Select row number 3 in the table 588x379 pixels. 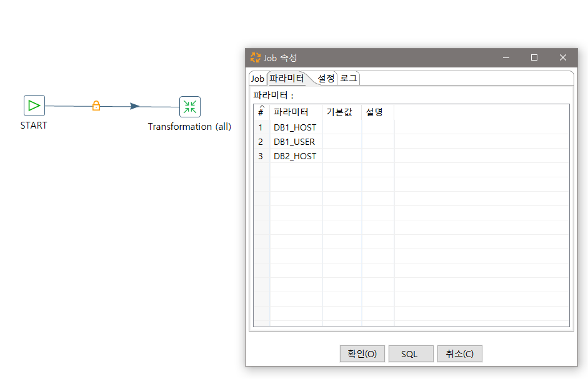click(x=262, y=156)
